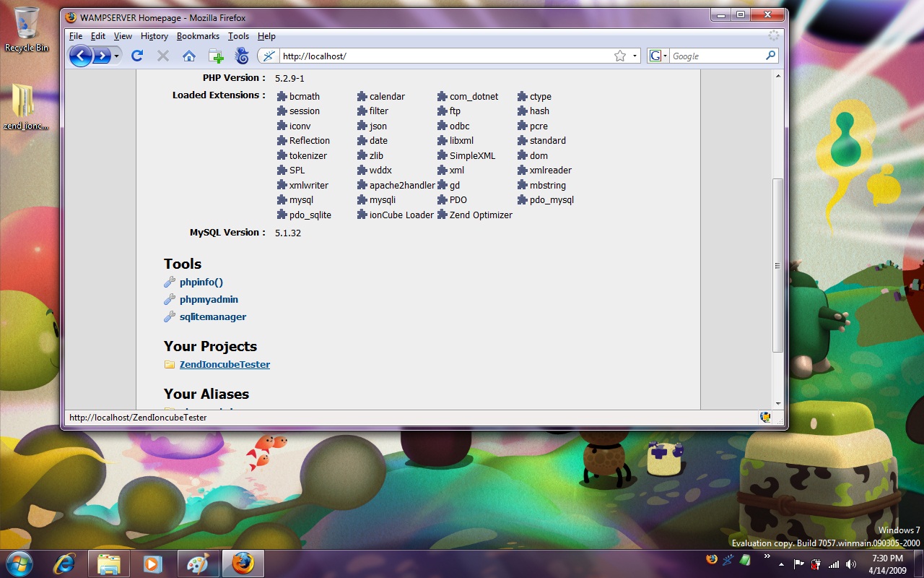Image resolution: width=924 pixels, height=578 pixels.
Task: Open the Google search engine selector dropdown
Action: coord(658,56)
